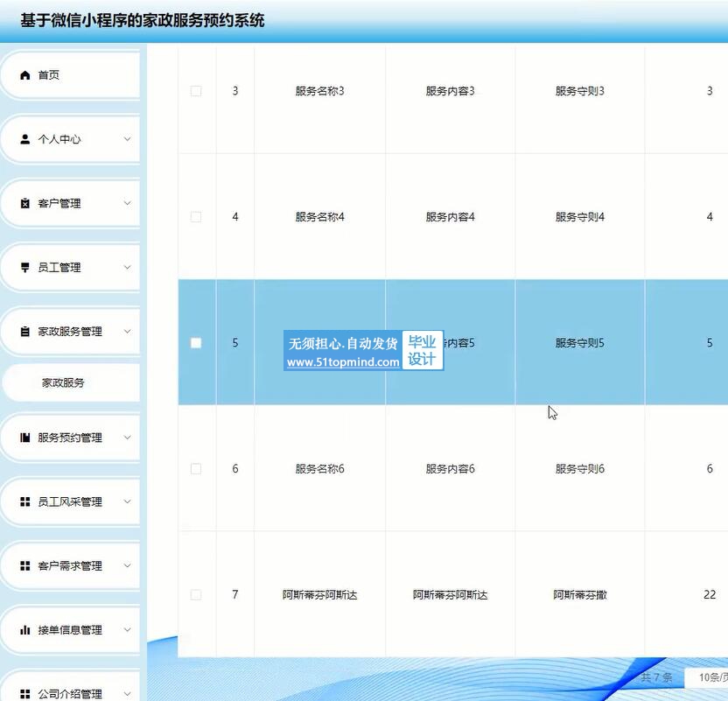
Task: Expand the 个人中心 chevron
Action: [127, 139]
